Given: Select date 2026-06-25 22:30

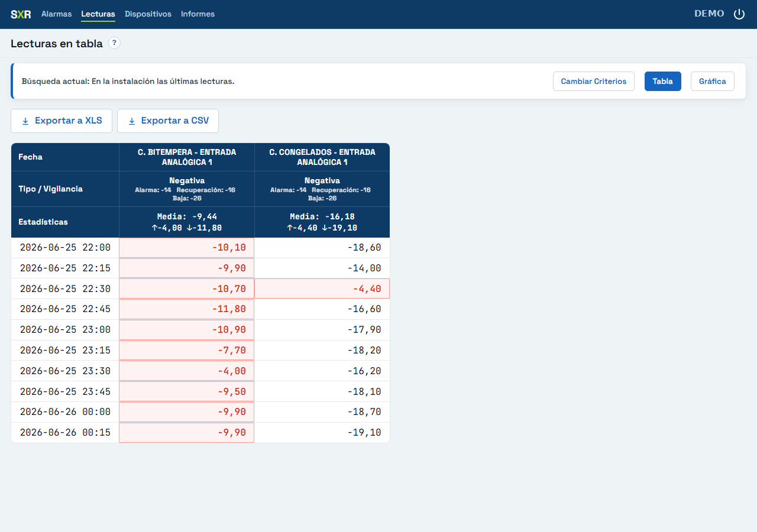Looking at the screenshot, I should [x=65, y=289].
